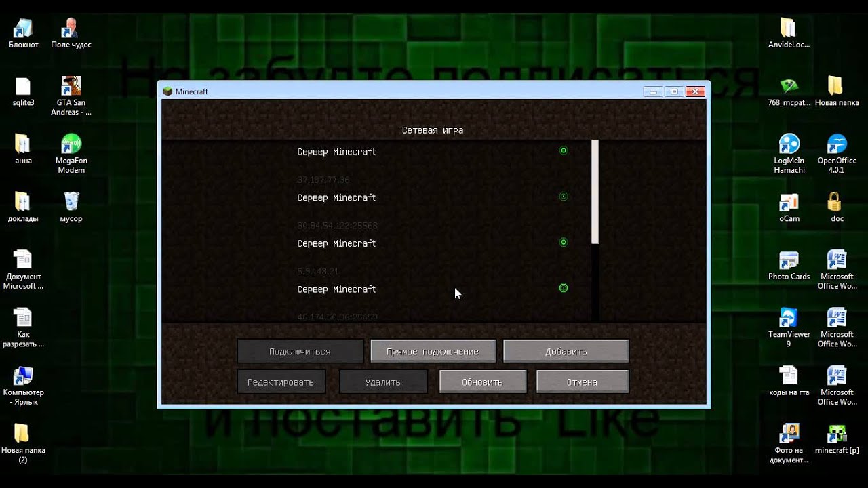Refresh the list with Обновить

[482, 382]
